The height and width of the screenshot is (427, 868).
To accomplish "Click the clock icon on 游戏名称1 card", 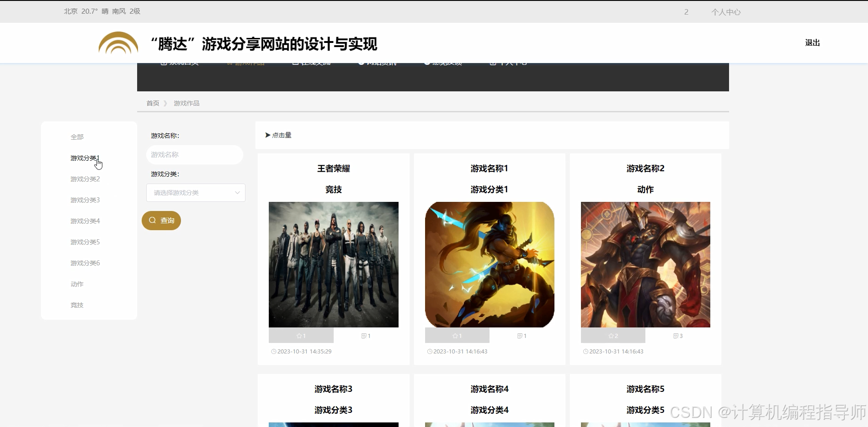I will pos(430,352).
